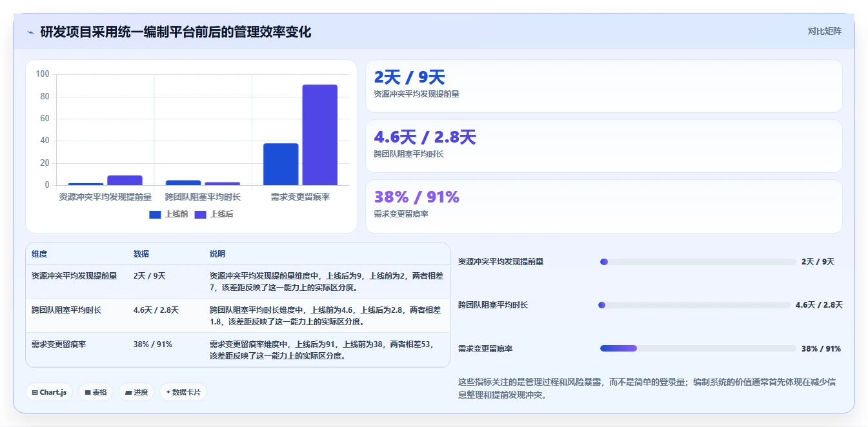This screenshot has height=427, width=868.
Task: Click the 上线后 purple legend swatch
Action: [x=200, y=215]
